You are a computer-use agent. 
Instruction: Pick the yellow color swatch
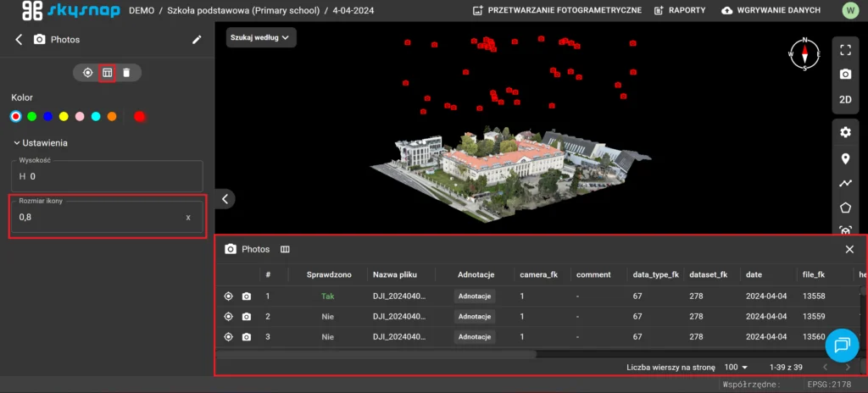(x=64, y=116)
